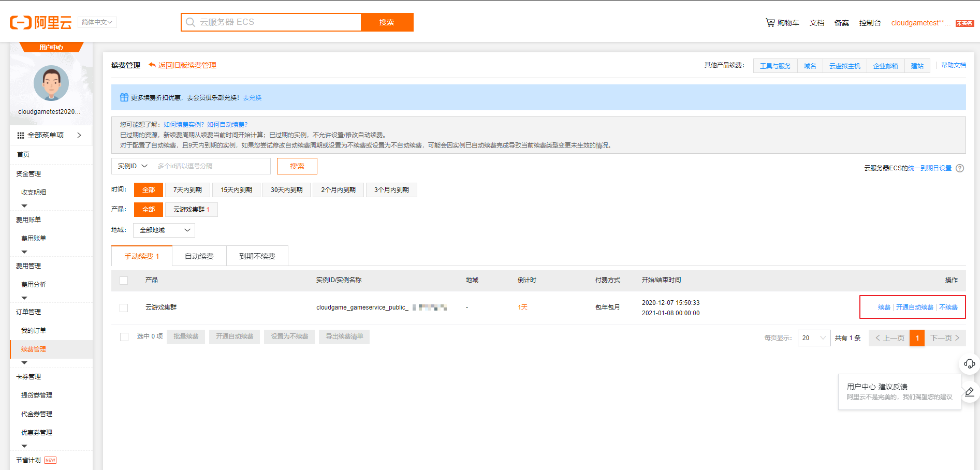Open 建站 renewal link
The image size is (980, 470).
(x=917, y=66)
